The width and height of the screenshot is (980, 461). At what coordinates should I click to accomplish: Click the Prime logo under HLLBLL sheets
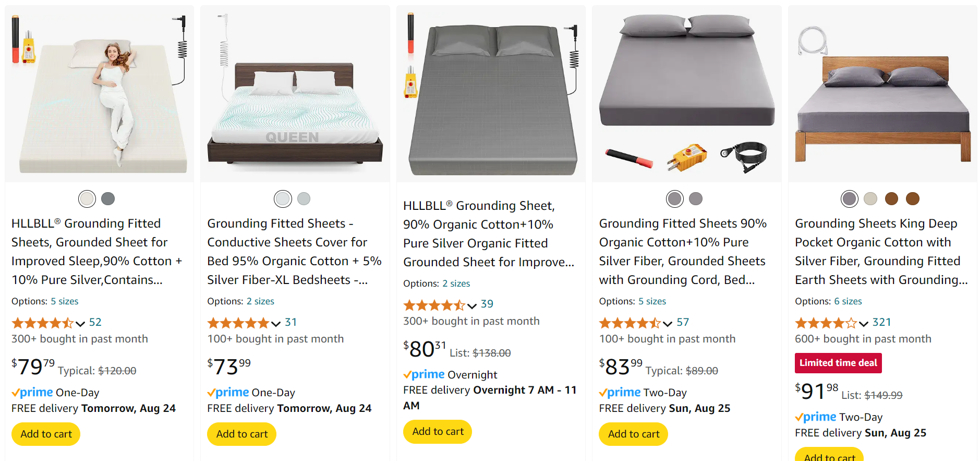32,392
